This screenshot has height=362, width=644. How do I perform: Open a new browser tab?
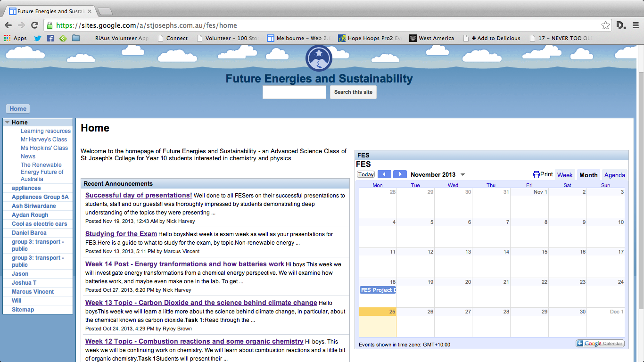coord(105,11)
